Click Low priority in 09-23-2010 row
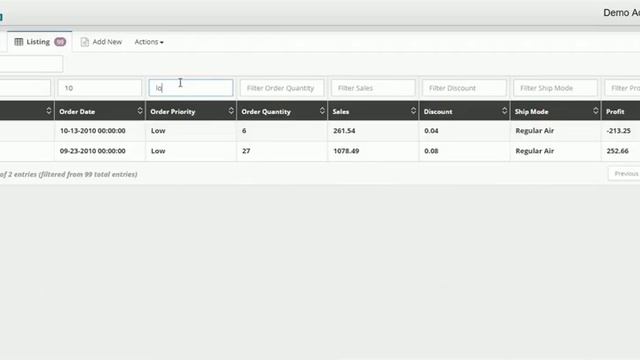 158,151
